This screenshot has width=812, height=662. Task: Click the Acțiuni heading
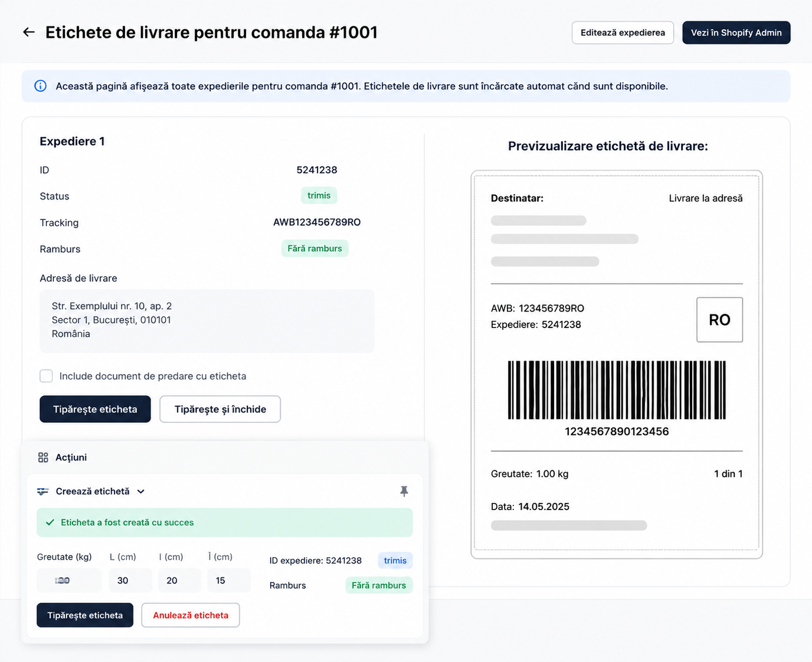(71, 457)
